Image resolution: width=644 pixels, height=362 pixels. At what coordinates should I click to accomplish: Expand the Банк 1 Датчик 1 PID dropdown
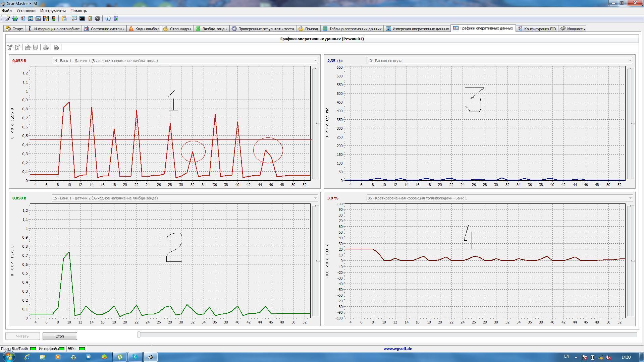tap(315, 61)
